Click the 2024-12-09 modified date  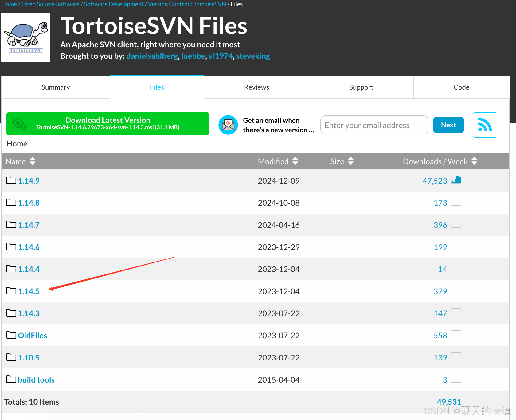tap(279, 181)
